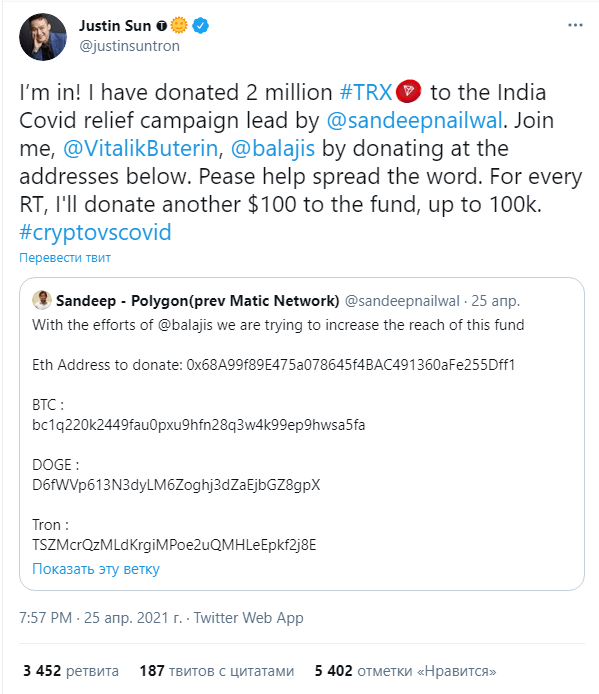599x694 pixels.
Task: Open the 3 452 ретвита list
Action: 71,671
